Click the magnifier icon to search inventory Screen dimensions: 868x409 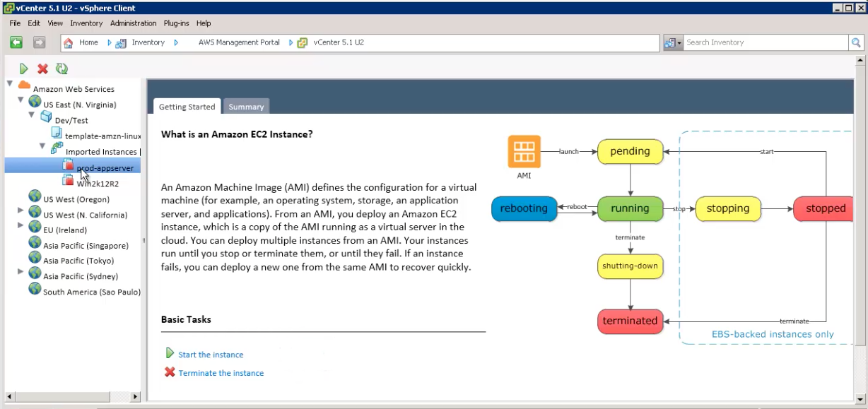point(857,42)
